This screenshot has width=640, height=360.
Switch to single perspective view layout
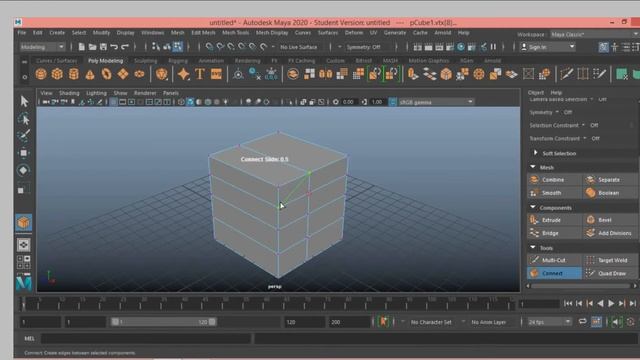23,244
